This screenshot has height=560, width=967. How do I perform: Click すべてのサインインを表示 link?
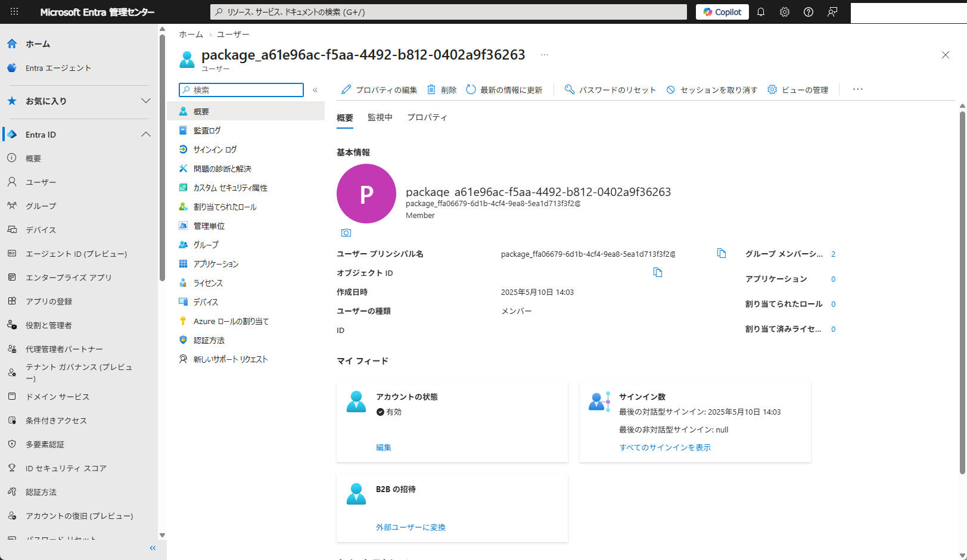pyautogui.click(x=664, y=447)
